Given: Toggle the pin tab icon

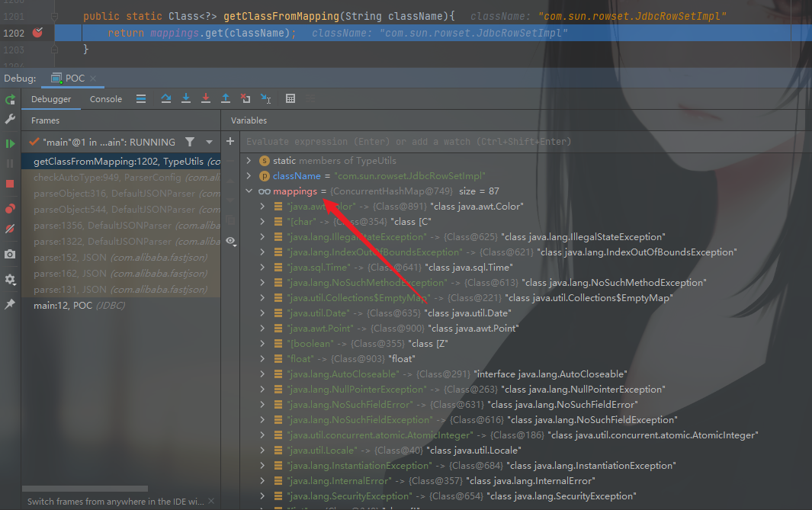Looking at the screenshot, I should [x=10, y=304].
